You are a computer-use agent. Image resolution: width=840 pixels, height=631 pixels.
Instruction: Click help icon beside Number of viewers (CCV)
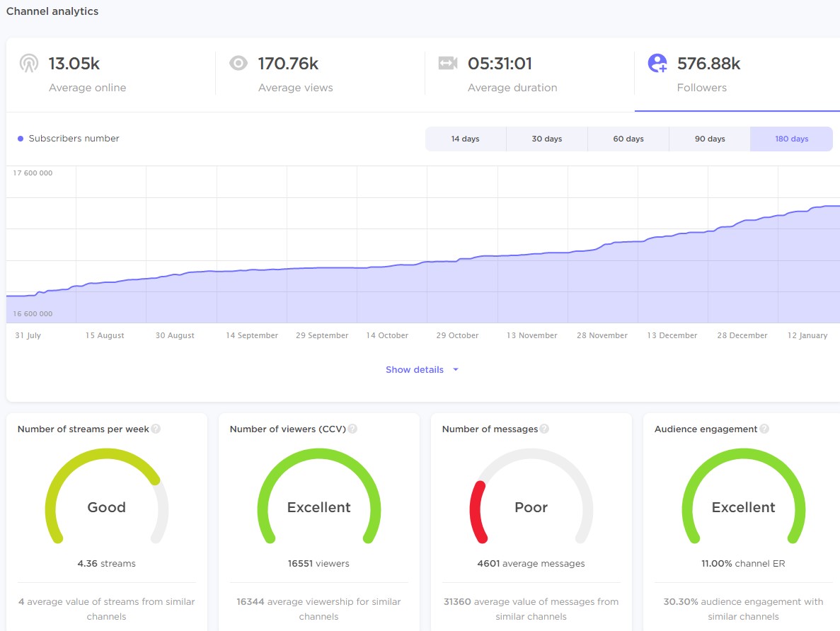[x=352, y=429]
